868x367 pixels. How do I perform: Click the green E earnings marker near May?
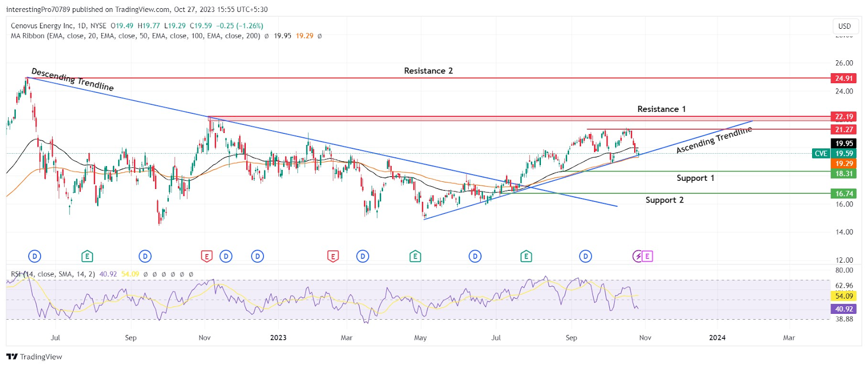(415, 256)
